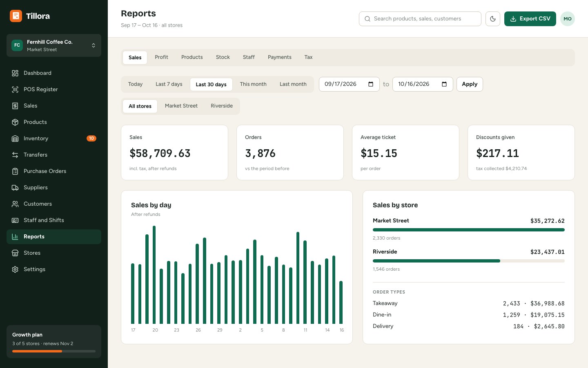Open Customers in the sidebar

54,204
